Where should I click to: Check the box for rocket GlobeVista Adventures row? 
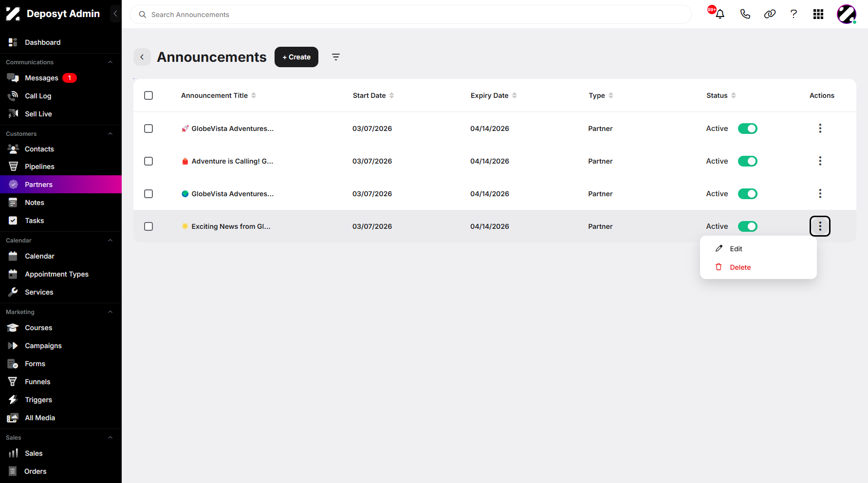[x=148, y=129]
